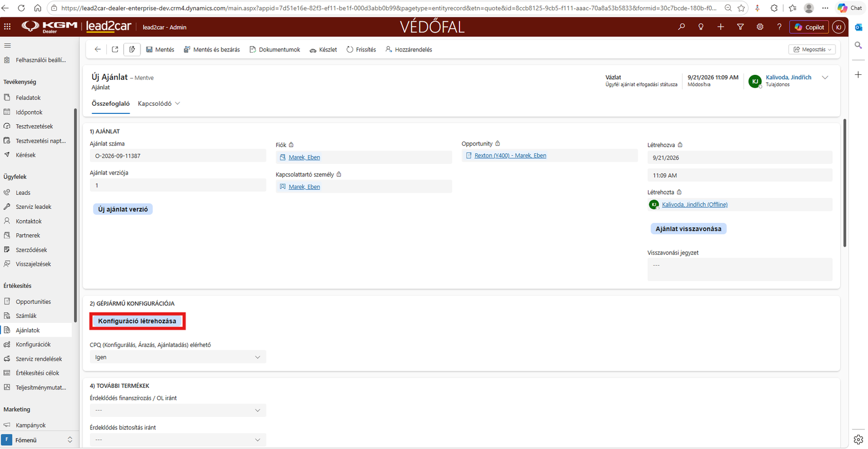This screenshot has height=449, width=868.
Task: Open the advanced filter funnel icon
Action: (740, 27)
